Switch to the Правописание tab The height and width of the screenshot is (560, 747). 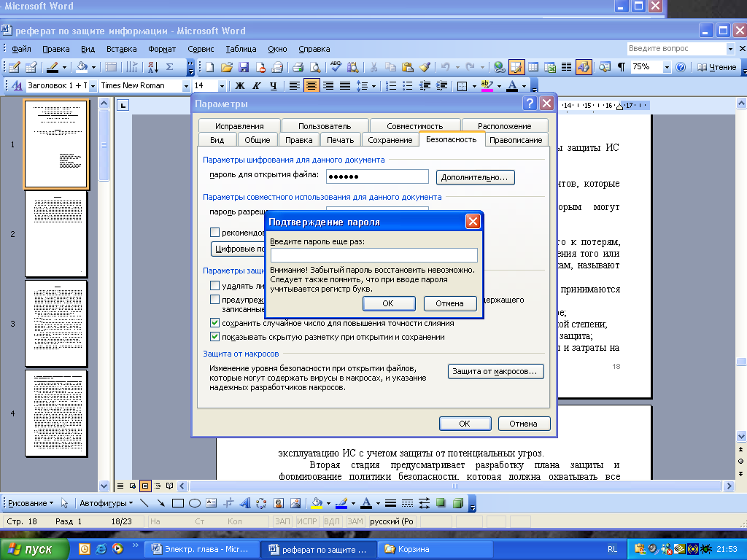516,139
